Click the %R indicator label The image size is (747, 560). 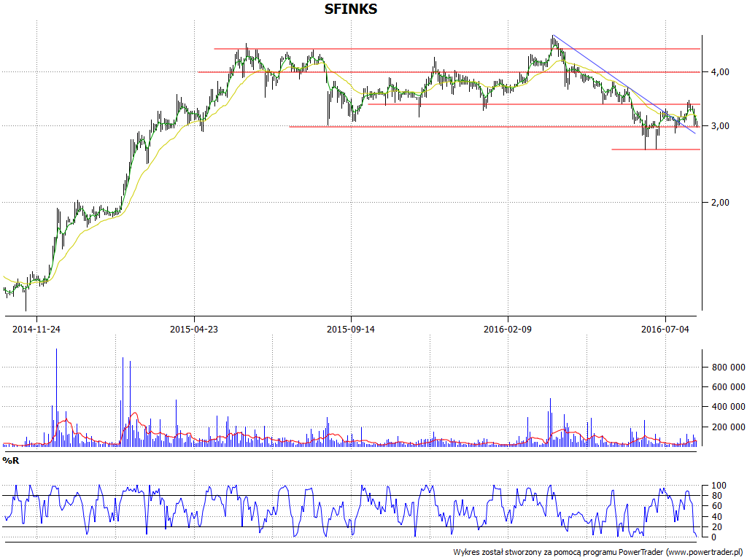pyautogui.click(x=11, y=461)
